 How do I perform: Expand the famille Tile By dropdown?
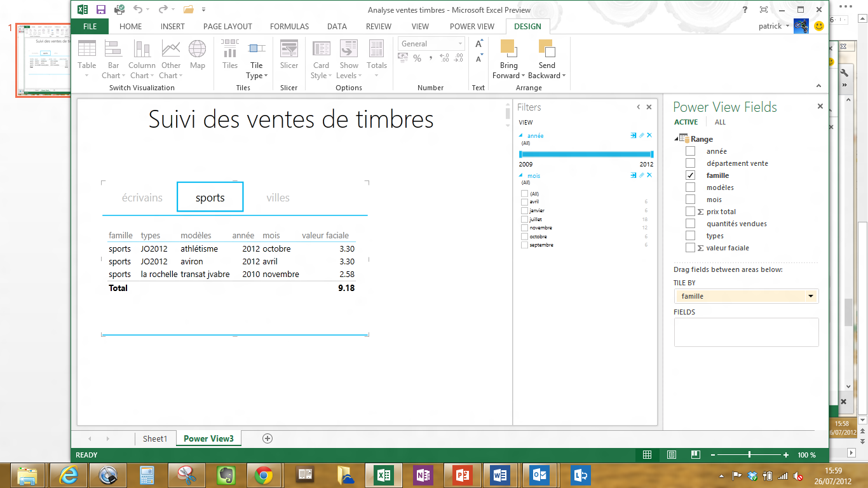810,296
